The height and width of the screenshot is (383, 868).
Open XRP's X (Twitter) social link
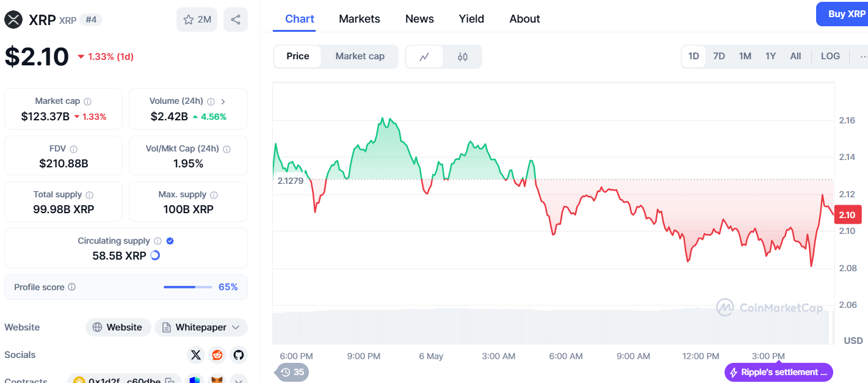(x=195, y=355)
